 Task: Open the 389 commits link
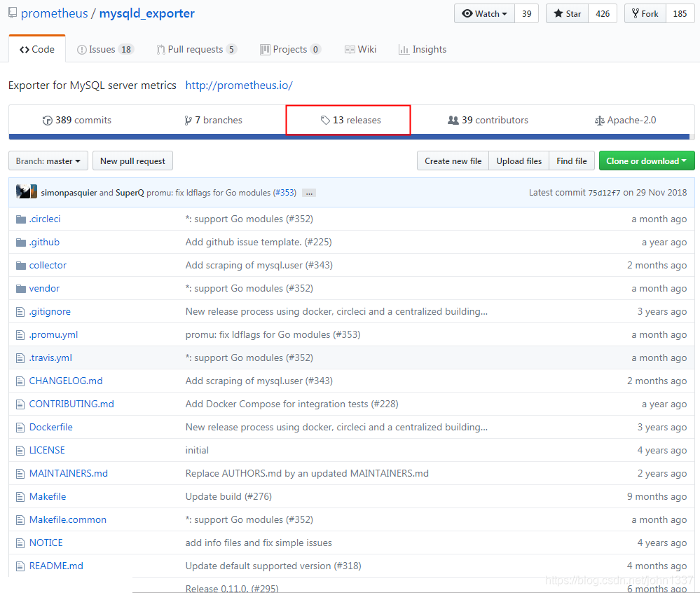tap(77, 120)
